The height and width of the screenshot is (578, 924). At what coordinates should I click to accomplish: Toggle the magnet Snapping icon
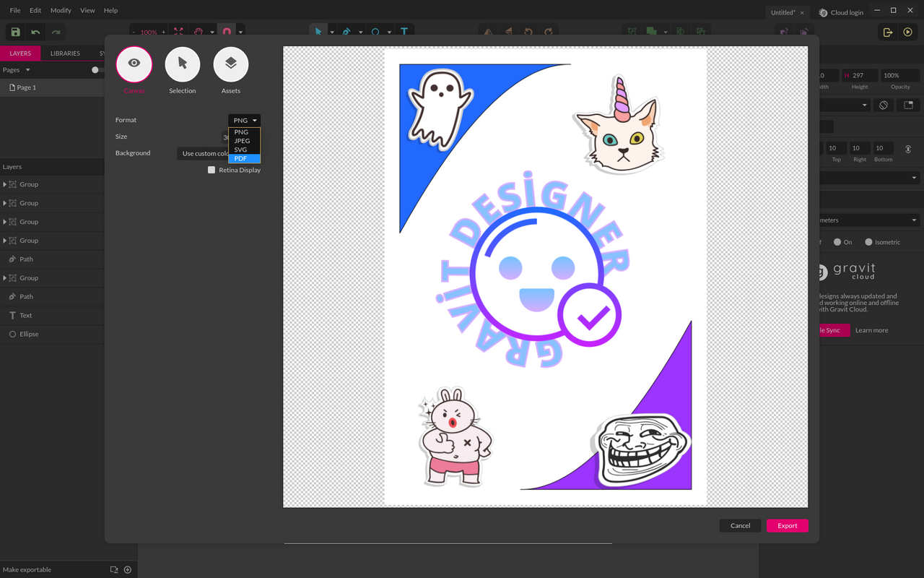[x=227, y=32]
